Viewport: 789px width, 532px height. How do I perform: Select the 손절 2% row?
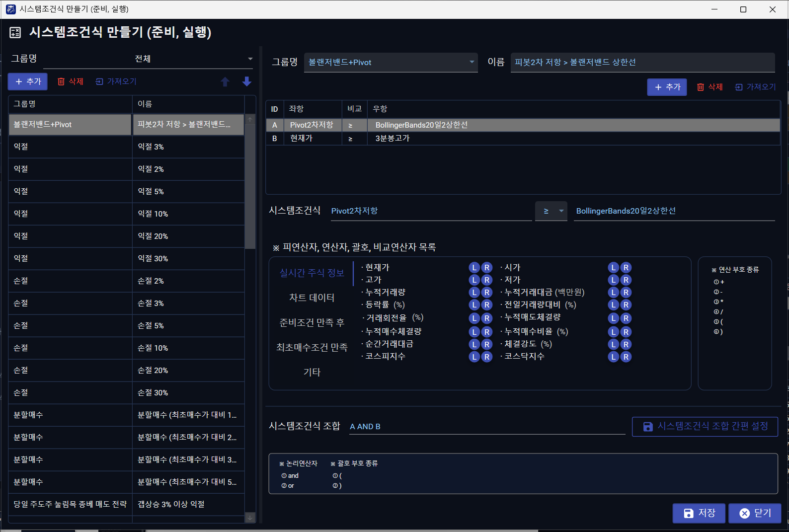127,281
